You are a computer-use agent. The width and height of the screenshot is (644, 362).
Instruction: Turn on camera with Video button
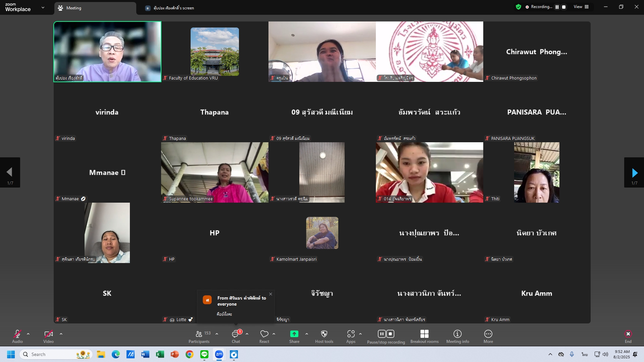(48, 337)
